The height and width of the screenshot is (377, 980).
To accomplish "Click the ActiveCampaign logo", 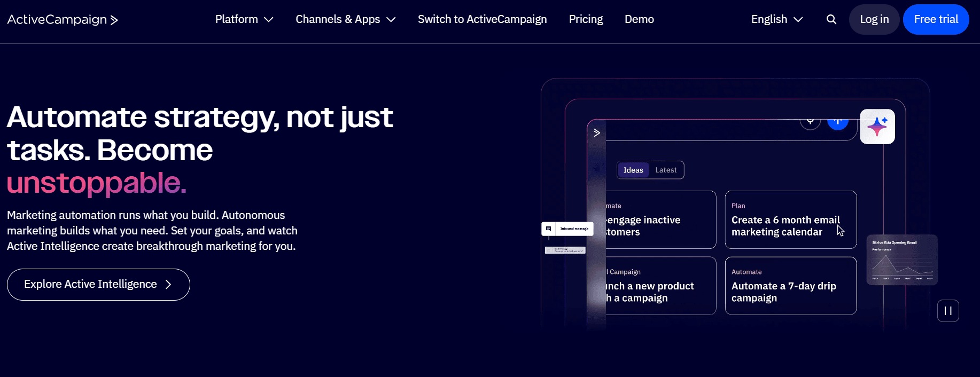I will pos(63,20).
